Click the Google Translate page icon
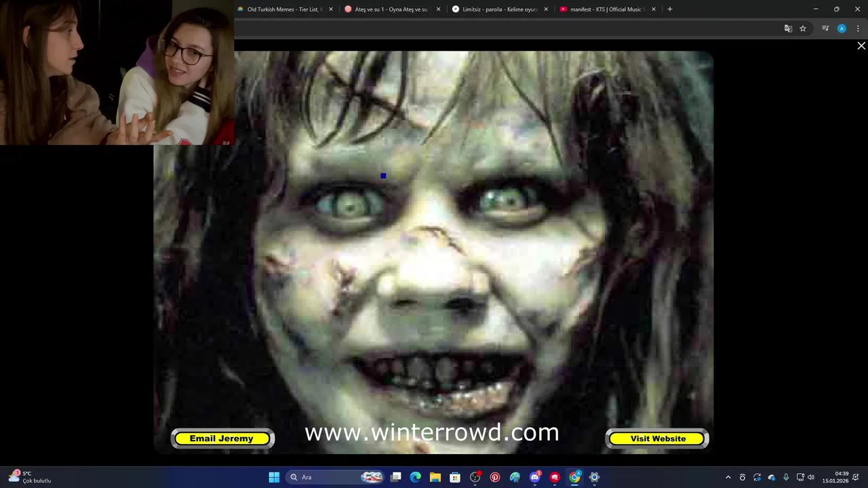This screenshot has width=868, height=488. (788, 28)
